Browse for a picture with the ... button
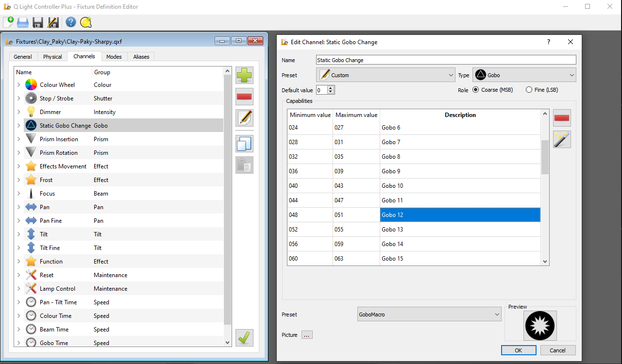 [307, 335]
